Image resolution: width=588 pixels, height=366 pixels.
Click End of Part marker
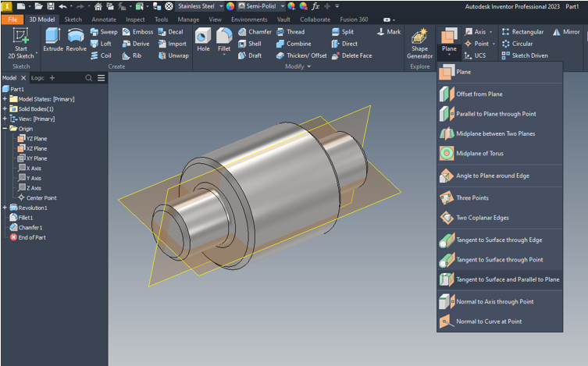click(28, 237)
